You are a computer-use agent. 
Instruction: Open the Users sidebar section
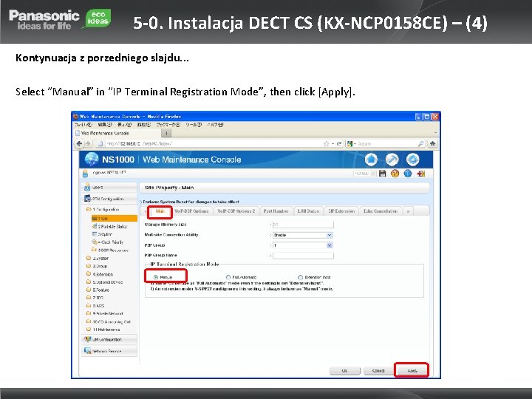109,187
